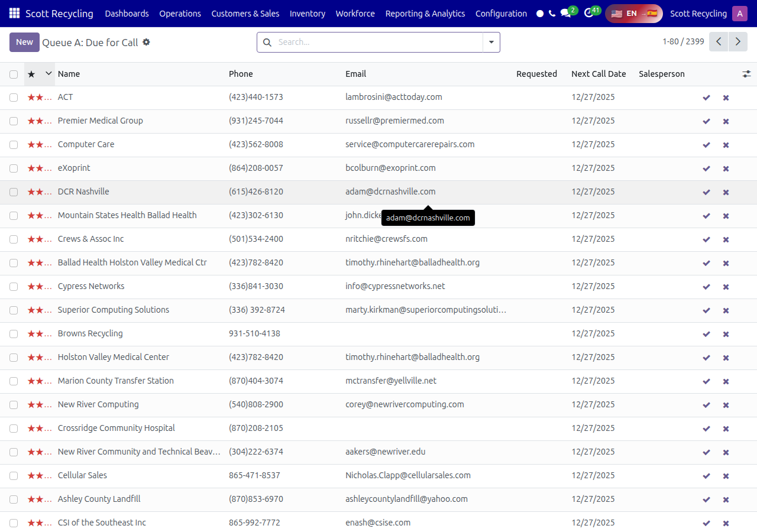Select the Premier Medical Group checkbox
757x532 pixels.
coord(14,121)
